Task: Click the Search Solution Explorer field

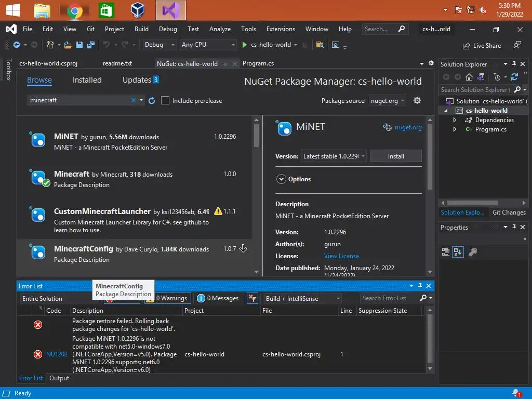Action: [x=476, y=90]
